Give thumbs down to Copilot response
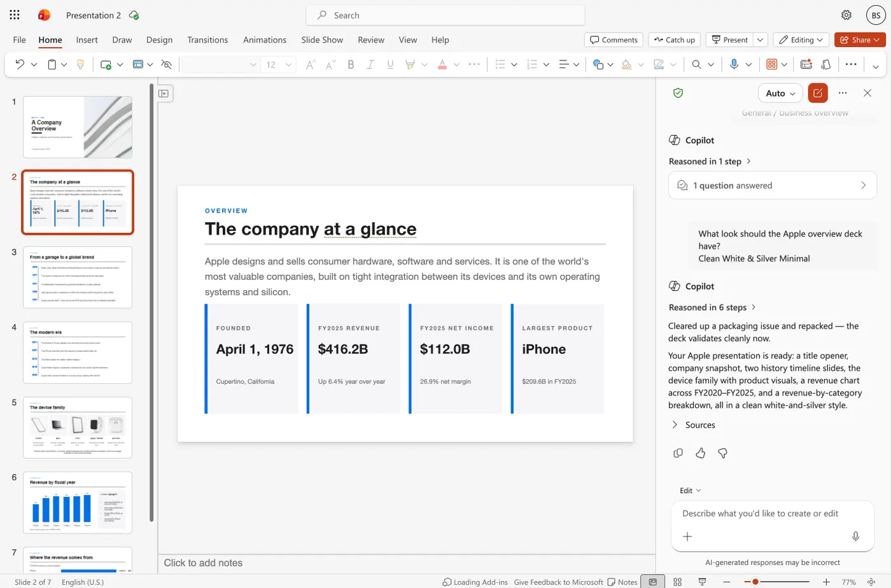Image resolution: width=891 pixels, height=588 pixels. tap(722, 453)
